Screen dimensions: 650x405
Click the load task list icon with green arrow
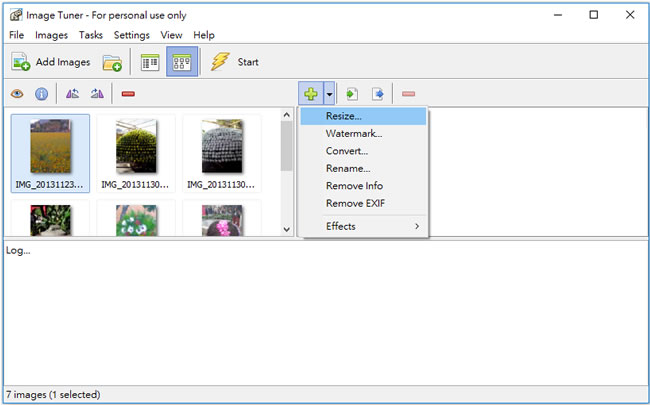coord(352,94)
